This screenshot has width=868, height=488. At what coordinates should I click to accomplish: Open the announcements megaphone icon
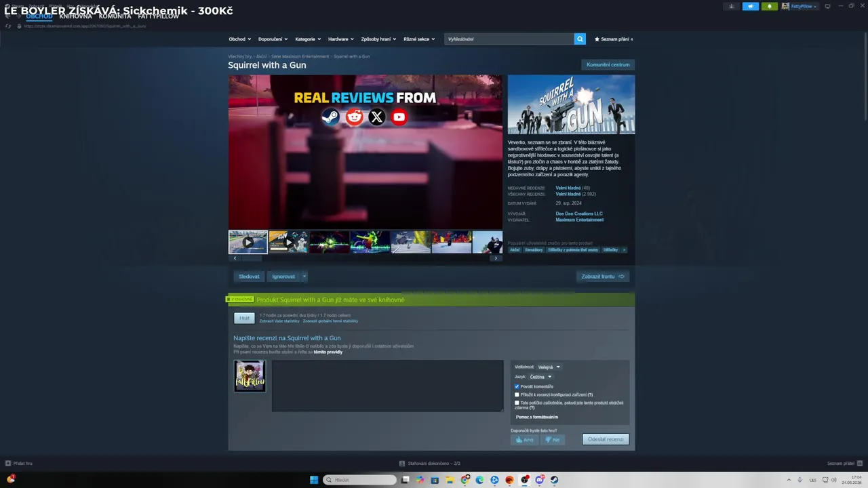click(x=751, y=6)
